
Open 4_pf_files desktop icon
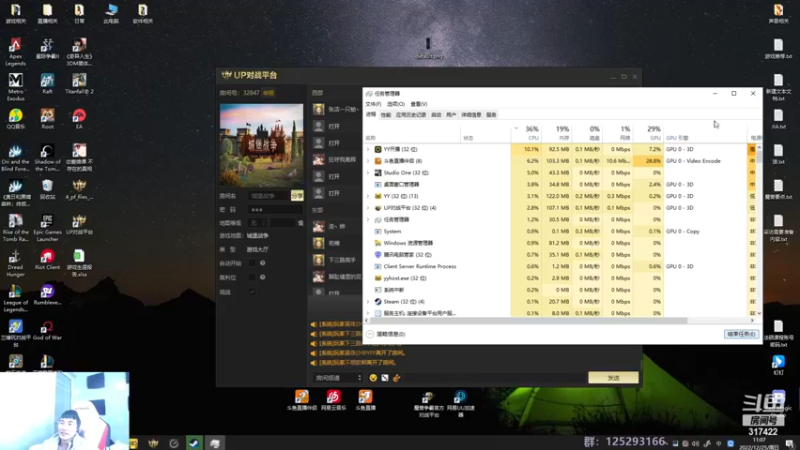(79, 189)
